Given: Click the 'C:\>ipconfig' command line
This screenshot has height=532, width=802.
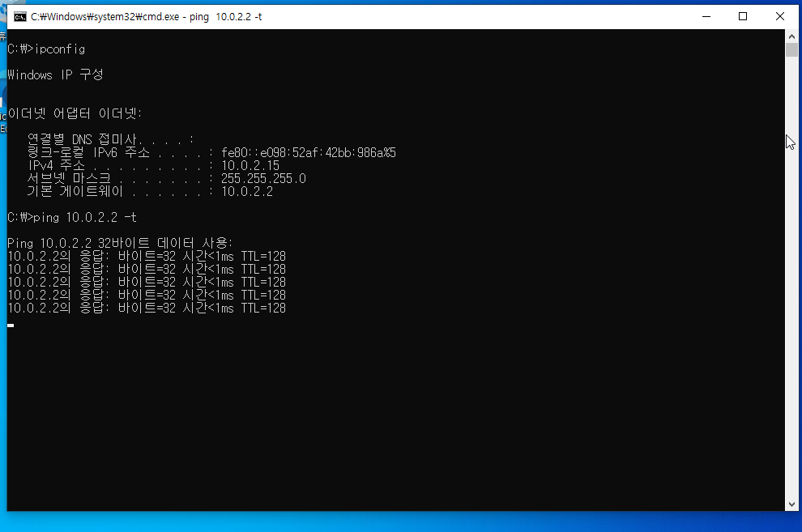Looking at the screenshot, I should (46, 49).
